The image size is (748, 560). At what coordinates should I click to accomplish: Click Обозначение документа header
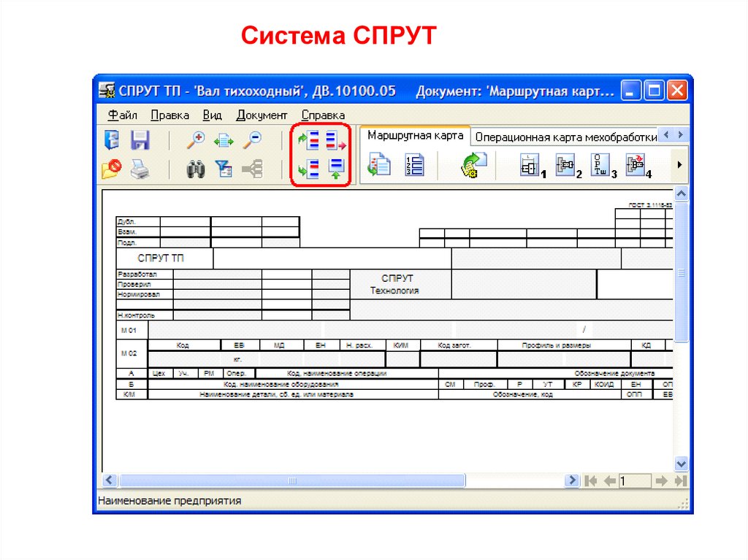click(614, 374)
